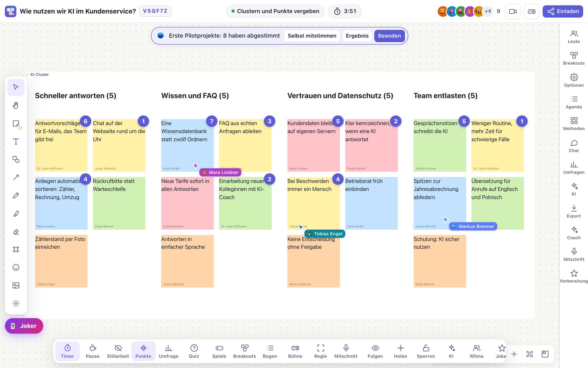Click the purple Joker button
Image resolution: width=588 pixels, height=368 pixels.
pos(24,326)
